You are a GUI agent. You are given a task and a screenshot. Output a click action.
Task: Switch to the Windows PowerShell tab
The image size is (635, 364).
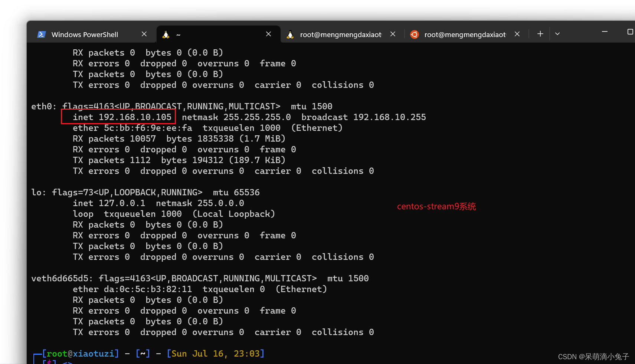click(85, 34)
